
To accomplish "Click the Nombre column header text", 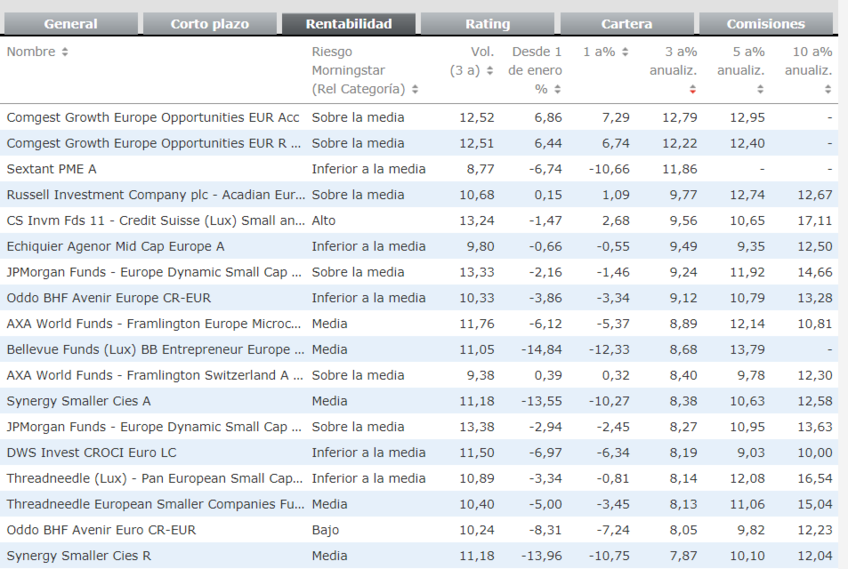I will (x=31, y=52).
